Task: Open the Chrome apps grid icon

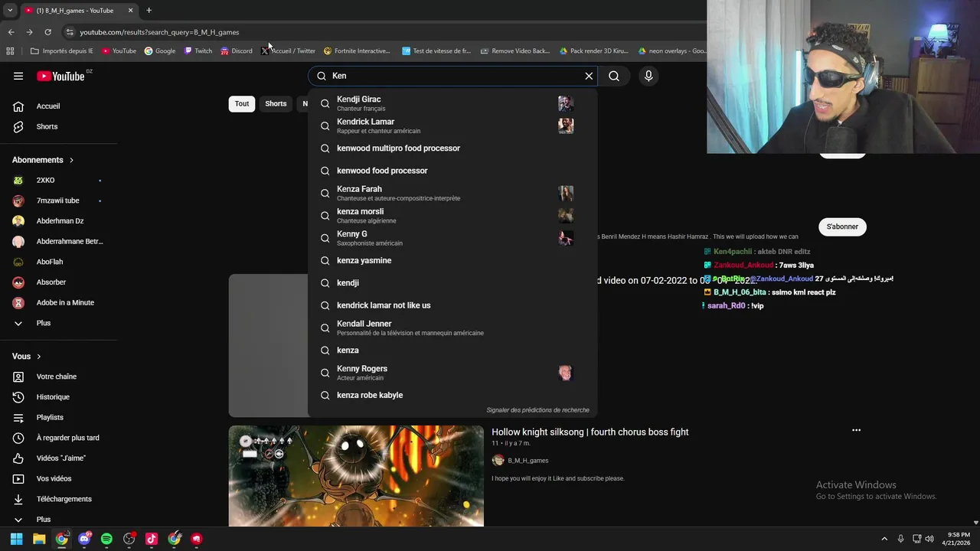Action: tap(10, 51)
